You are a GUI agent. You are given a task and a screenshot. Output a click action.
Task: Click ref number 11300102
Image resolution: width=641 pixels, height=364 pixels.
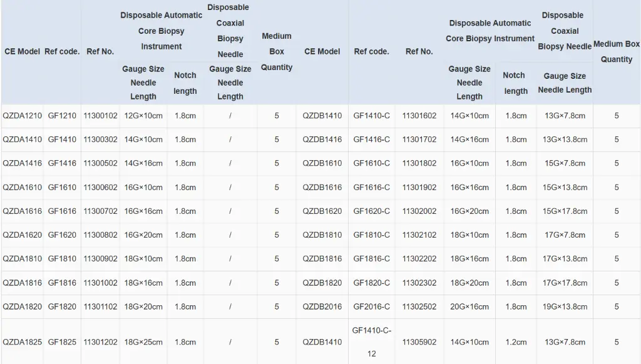click(x=100, y=116)
